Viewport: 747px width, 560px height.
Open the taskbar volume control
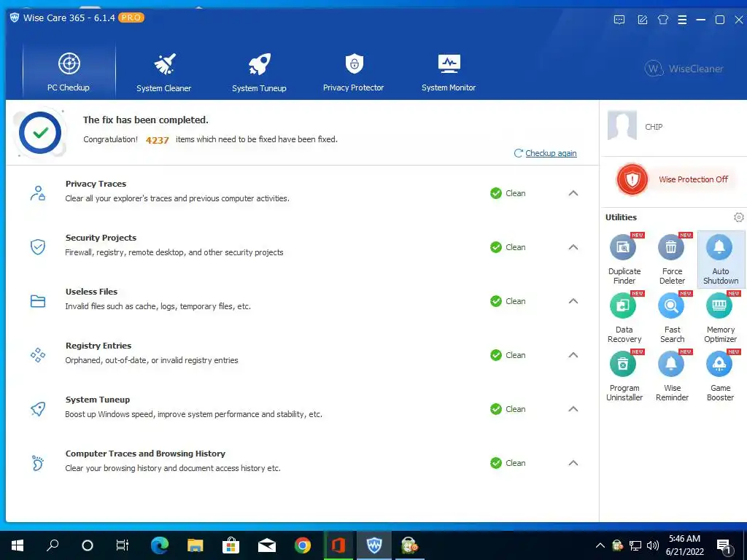(653, 545)
